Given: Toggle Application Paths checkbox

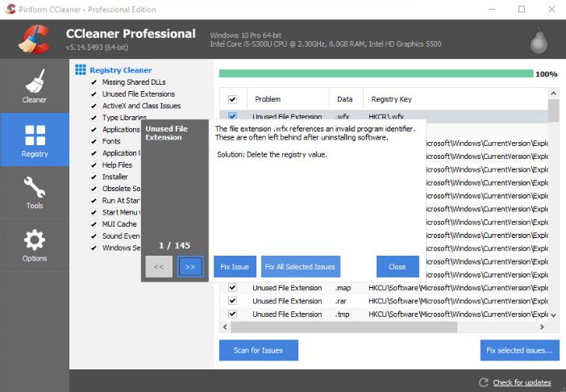Looking at the screenshot, I should (x=94, y=153).
